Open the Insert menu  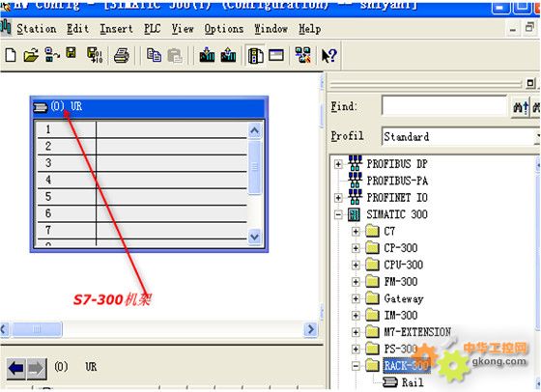(116, 29)
